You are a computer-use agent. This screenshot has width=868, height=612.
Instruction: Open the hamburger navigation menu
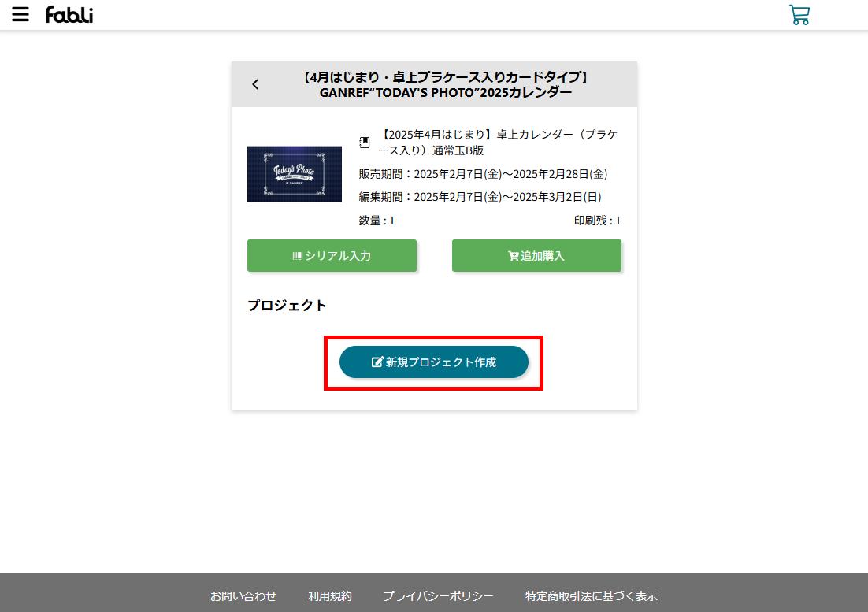[x=20, y=15]
